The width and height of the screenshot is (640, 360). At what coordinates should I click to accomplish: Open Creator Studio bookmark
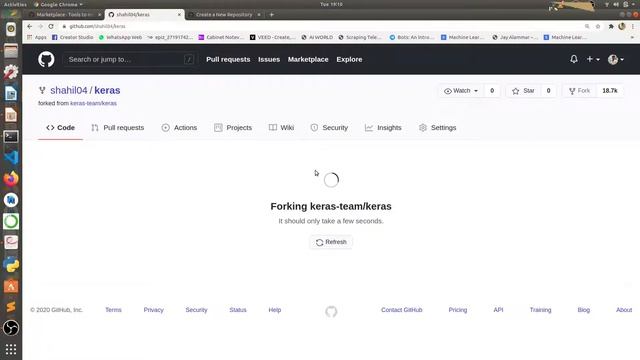[73, 37]
